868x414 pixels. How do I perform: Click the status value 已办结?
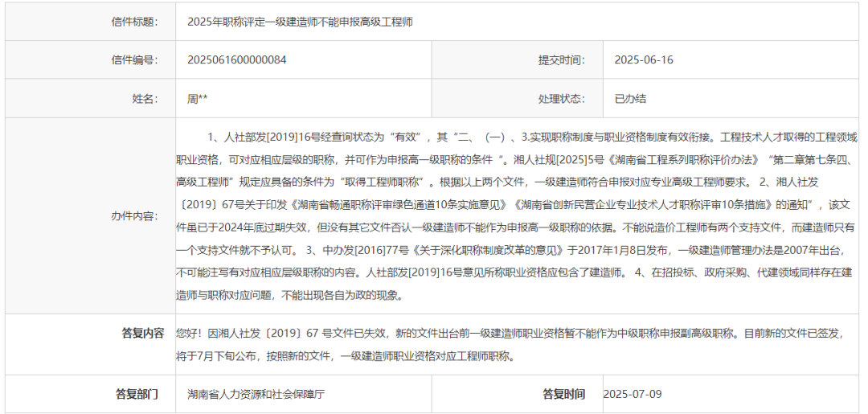coord(630,99)
